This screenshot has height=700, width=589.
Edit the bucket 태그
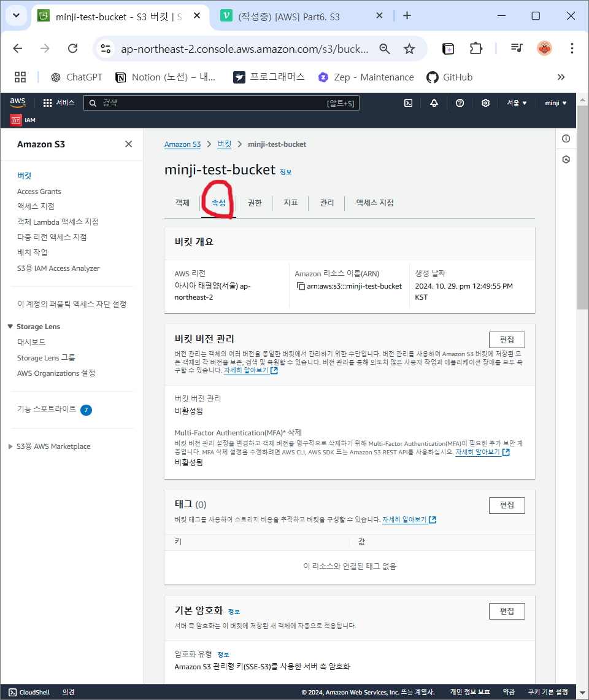click(x=506, y=505)
